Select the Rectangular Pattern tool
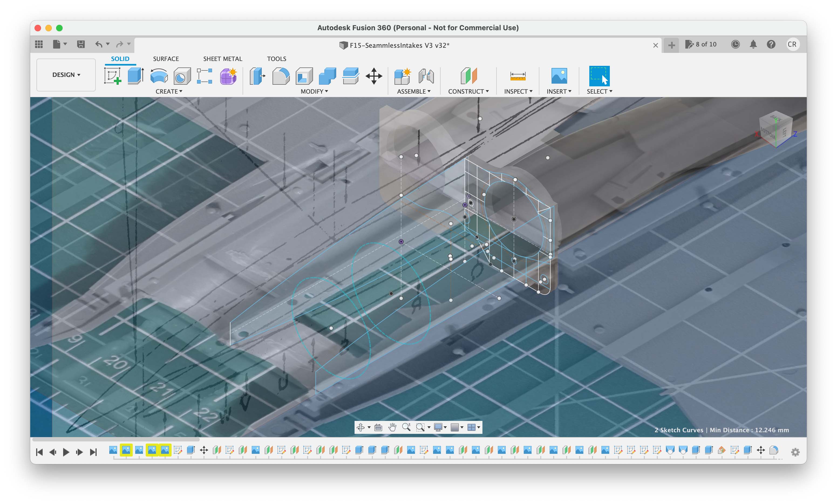The height and width of the screenshot is (504, 837). 205,76
